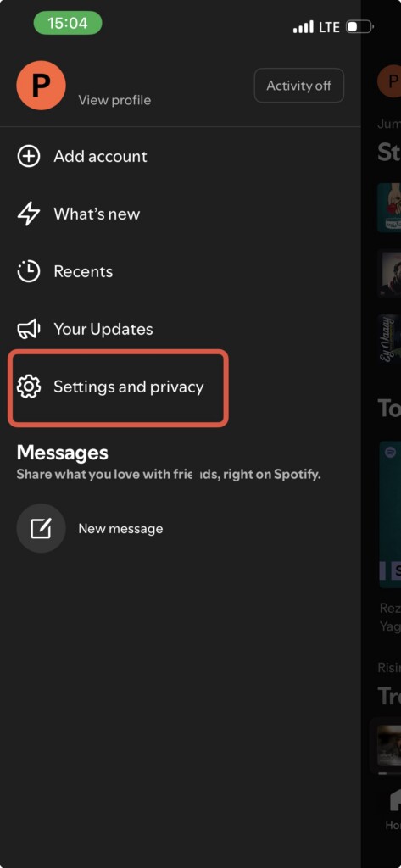The height and width of the screenshot is (868, 401).
Task: Tap the Messages section heading
Action: 63,453
